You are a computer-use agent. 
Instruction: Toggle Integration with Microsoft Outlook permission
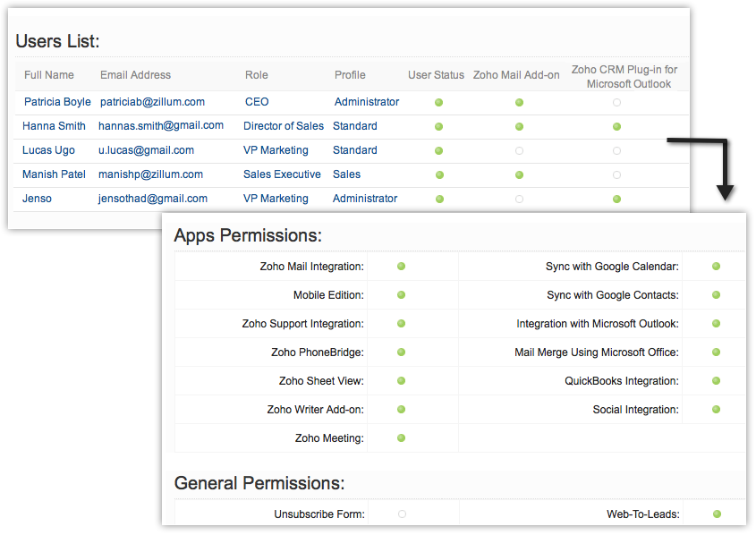(x=716, y=323)
